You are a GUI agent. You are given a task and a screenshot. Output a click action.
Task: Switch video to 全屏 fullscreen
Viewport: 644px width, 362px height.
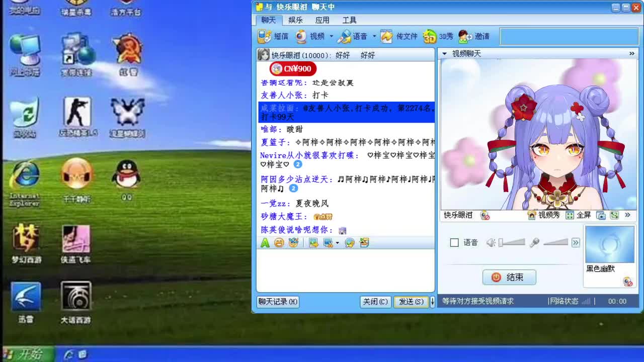pos(578,215)
